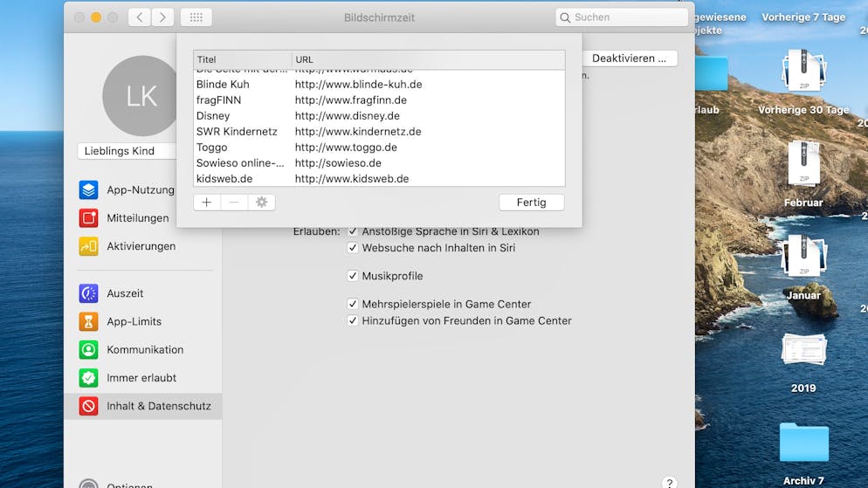Click the URL http://www.blinde-kuh.de
The width and height of the screenshot is (868, 488).
(359, 84)
